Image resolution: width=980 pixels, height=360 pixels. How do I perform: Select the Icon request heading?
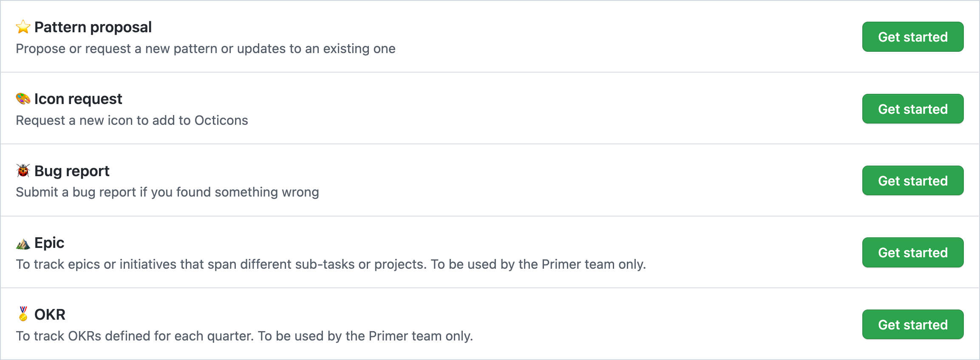tap(78, 99)
